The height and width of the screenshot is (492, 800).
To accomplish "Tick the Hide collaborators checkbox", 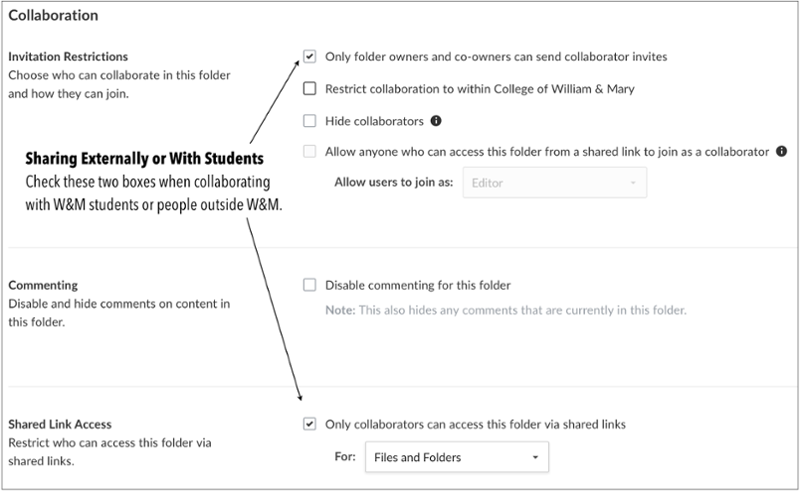I will [x=309, y=121].
